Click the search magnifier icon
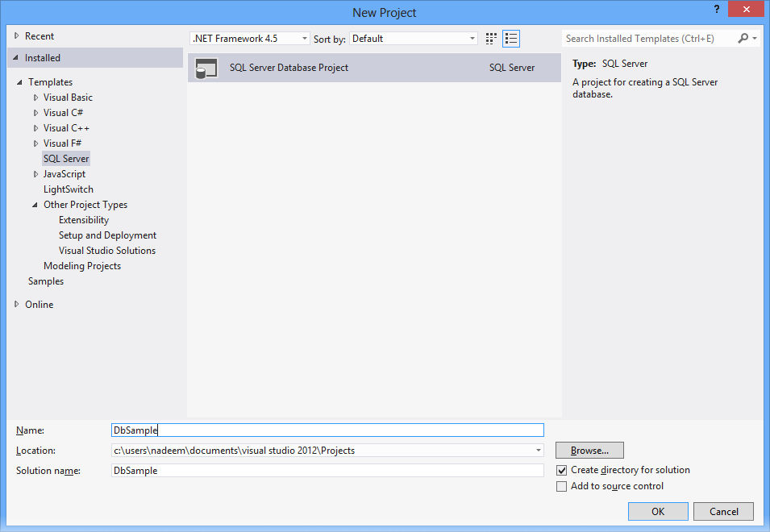The image size is (770, 532). pos(743,38)
